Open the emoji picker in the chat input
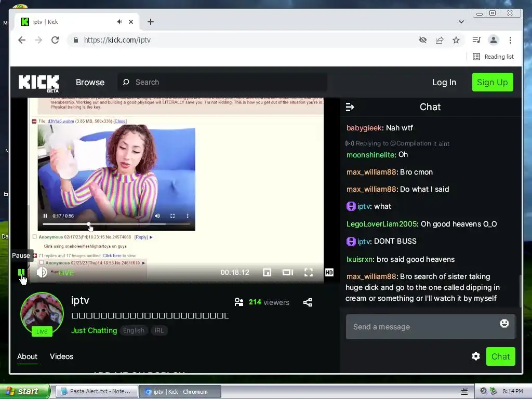Viewport: 532px width, 399px height. (x=504, y=323)
